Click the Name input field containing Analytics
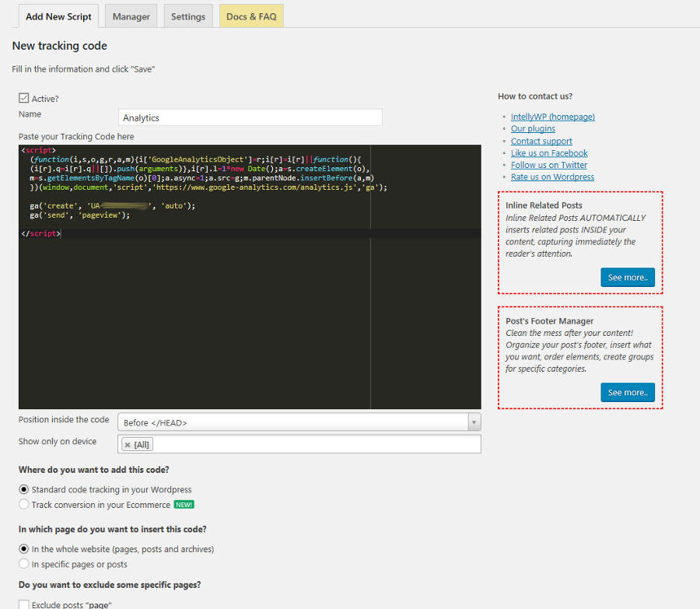 250,117
